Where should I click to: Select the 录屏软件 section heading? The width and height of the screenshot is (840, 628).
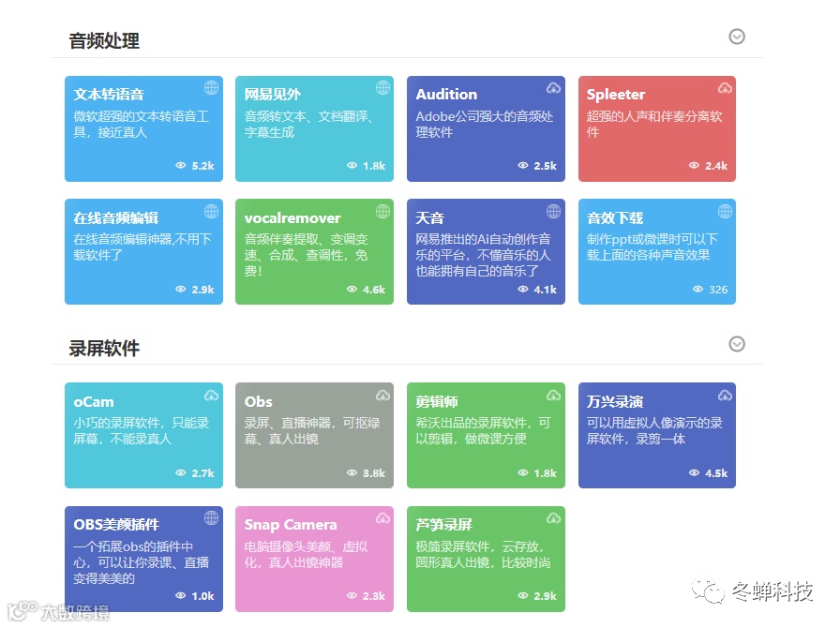tap(104, 349)
